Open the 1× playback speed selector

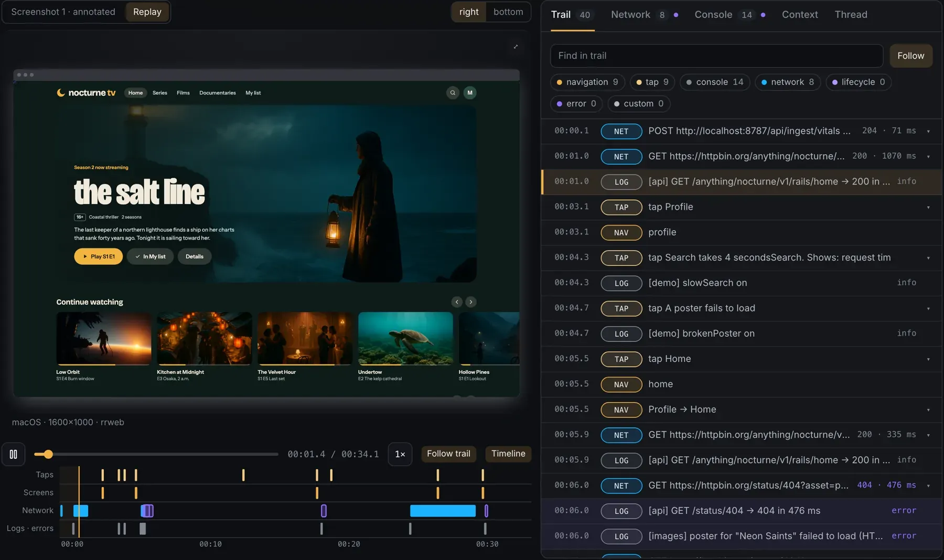tap(400, 454)
